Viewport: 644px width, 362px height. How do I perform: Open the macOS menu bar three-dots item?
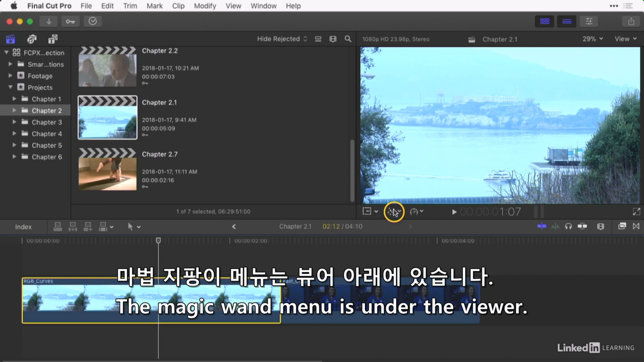(x=614, y=6)
